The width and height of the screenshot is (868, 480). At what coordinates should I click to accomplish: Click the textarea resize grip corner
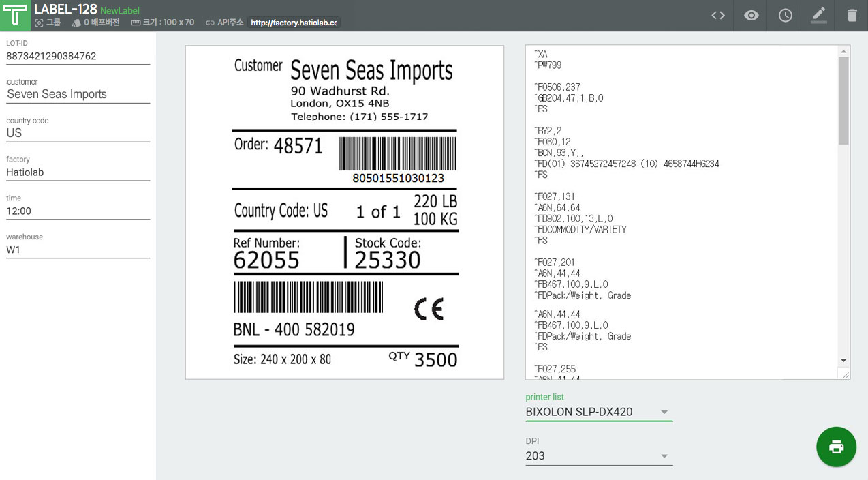[x=846, y=374]
